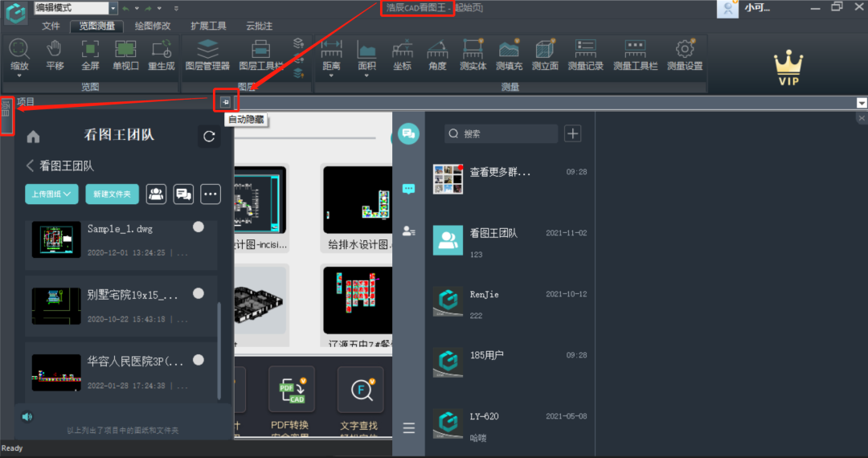This screenshot has height=458, width=868.
Task: Open the 华容人民医院3P drawing thumbnail
Action: tap(56, 373)
